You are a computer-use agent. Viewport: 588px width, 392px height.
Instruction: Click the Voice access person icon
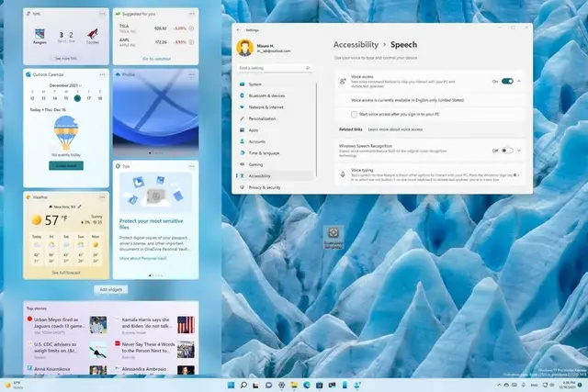343,82
